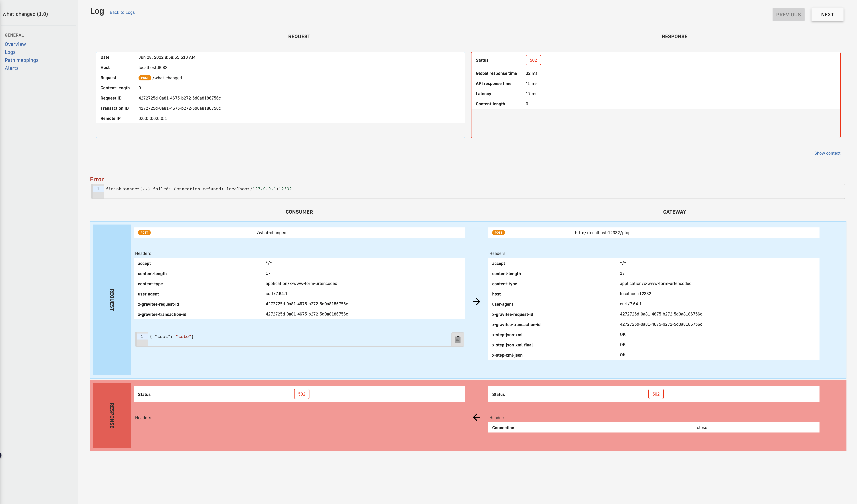The image size is (857, 504).
Task: Click the right arrow between consumer and gateway
Action: [476, 301]
